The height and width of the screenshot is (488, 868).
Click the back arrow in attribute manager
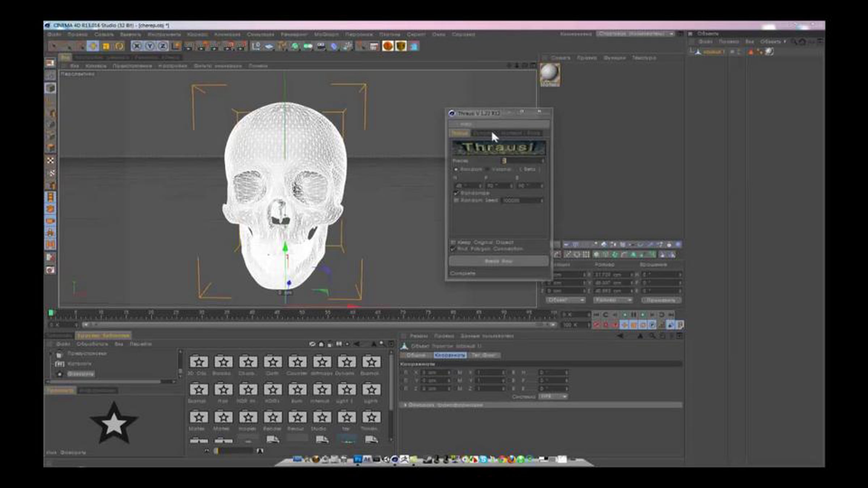(x=620, y=336)
